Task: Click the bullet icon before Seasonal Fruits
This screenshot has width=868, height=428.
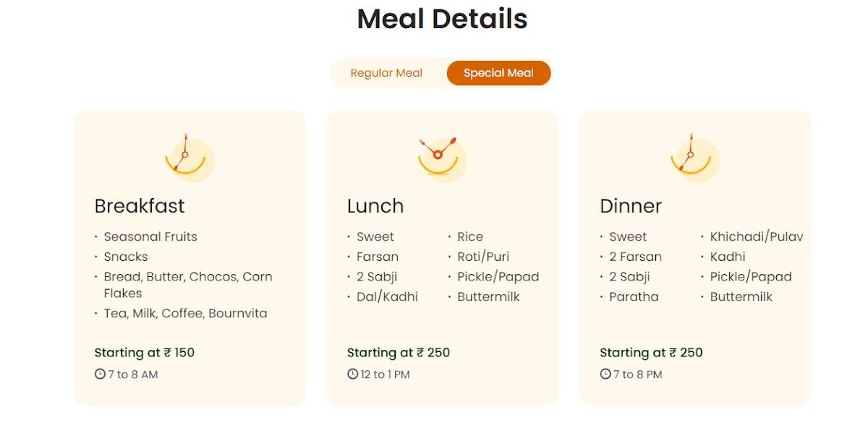Action: pos(97,236)
